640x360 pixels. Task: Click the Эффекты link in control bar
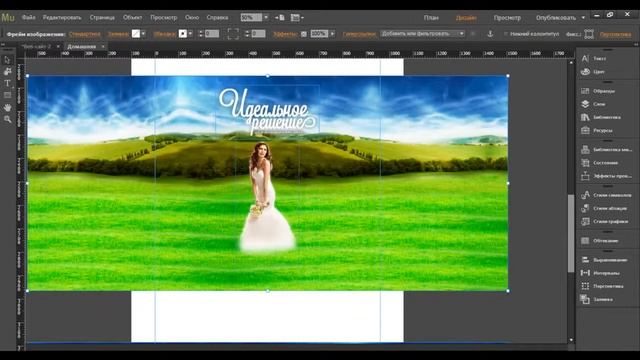pyautogui.click(x=285, y=34)
